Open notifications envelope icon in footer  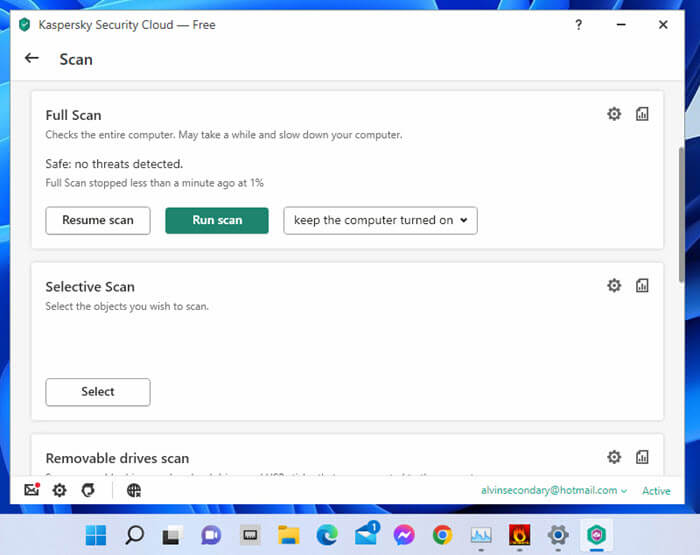(x=32, y=490)
